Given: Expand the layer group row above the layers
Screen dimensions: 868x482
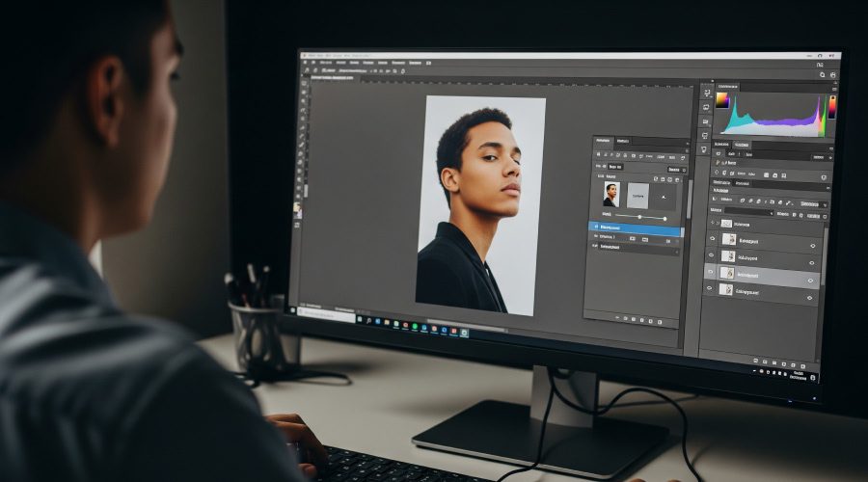Looking at the screenshot, I should pyautogui.click(x=718, y=223).
